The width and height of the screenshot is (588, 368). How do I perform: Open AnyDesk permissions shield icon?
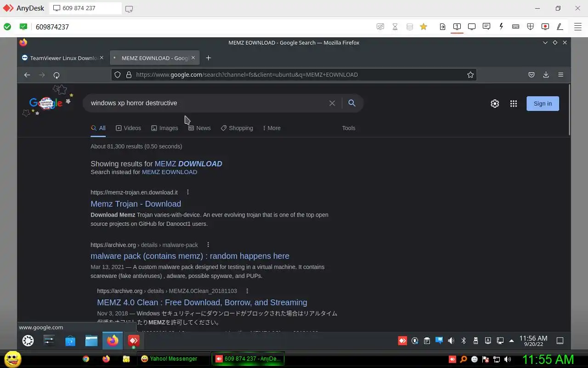pos(531,27)
